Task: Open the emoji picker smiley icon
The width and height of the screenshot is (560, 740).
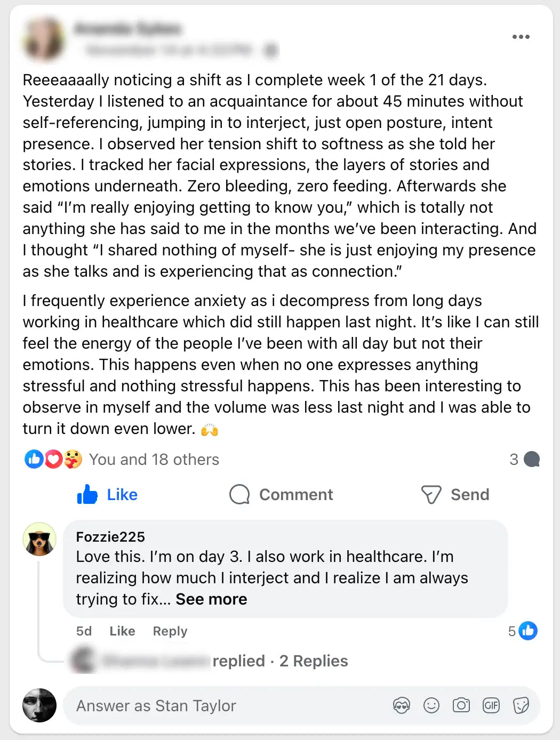Action: click(431, 706)
